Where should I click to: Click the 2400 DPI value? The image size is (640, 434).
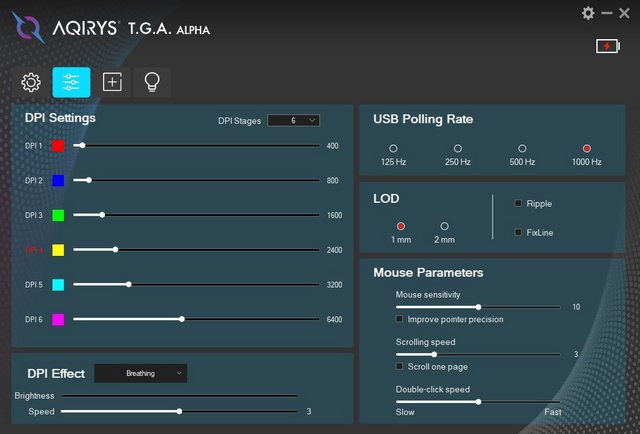click(x=335, y=250)
